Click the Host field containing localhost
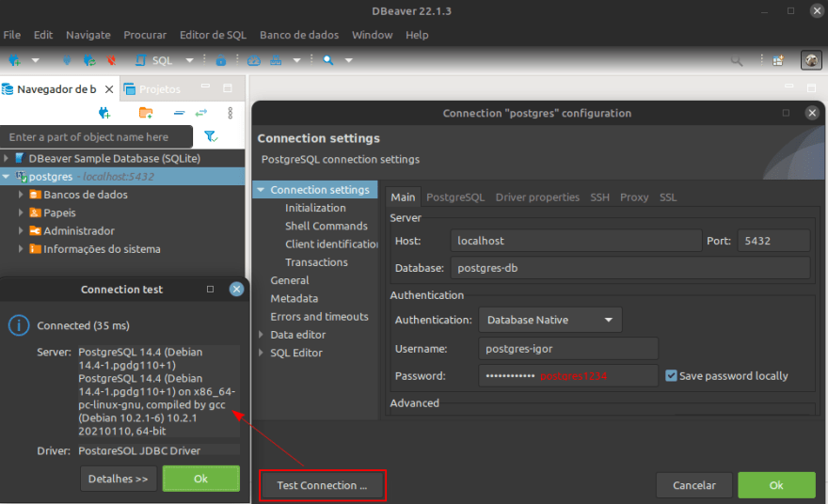This screenshot has height=504, width=828. pos(576,241)
